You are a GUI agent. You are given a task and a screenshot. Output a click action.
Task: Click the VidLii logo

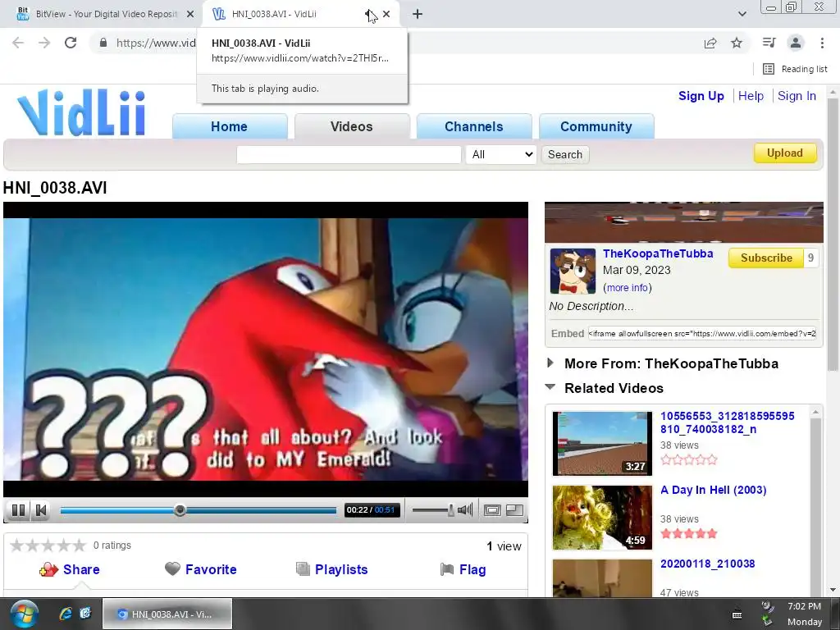tap(81, 112)
